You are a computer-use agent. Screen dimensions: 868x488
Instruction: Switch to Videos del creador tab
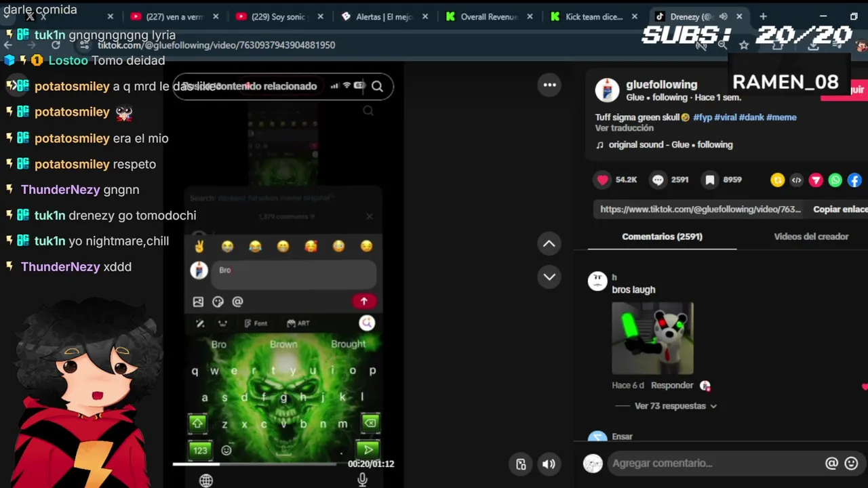coord(811,237)
